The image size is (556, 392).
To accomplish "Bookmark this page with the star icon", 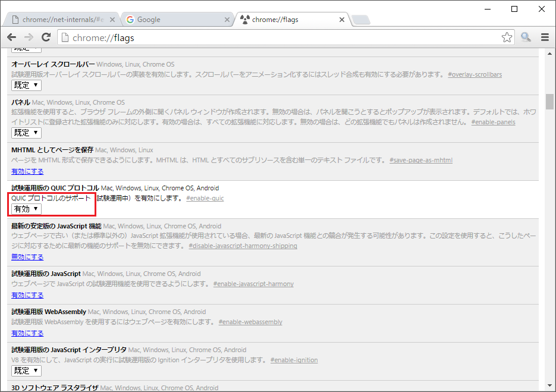I will (x=506, y=37).
